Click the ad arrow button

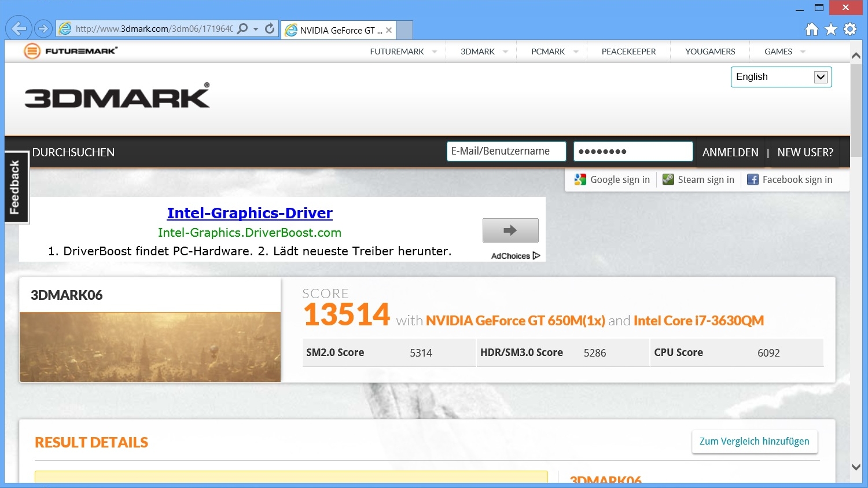coord(510,230)
